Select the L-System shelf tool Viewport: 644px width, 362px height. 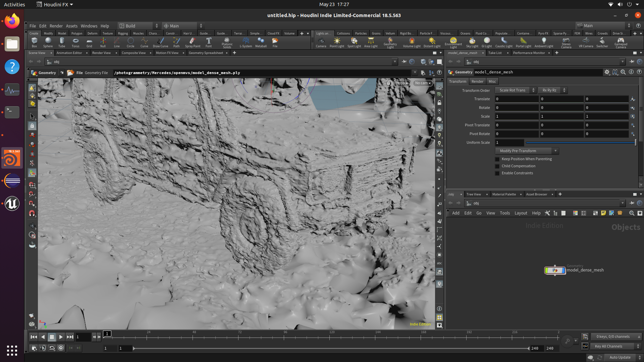click(246, 42)
